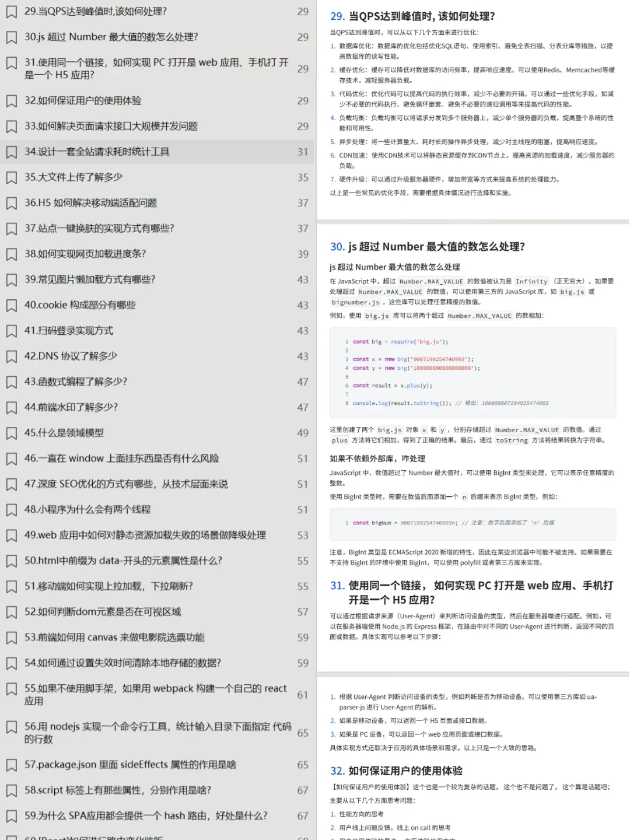Click the page number 61 beside the webpack react 条目
The width and height of the screenshot is (630, 840).
pyautogui.click(x=303, y=695)
